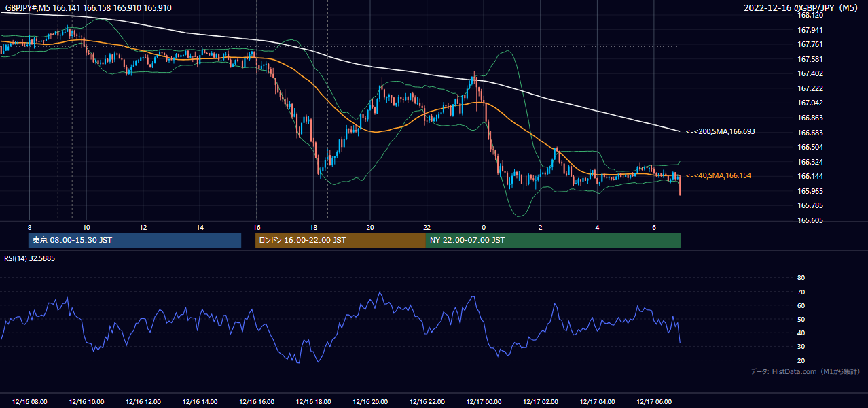Screen dimensions: 868x408
Task: Click price axis value 166.863
Action: coord(810,118)
